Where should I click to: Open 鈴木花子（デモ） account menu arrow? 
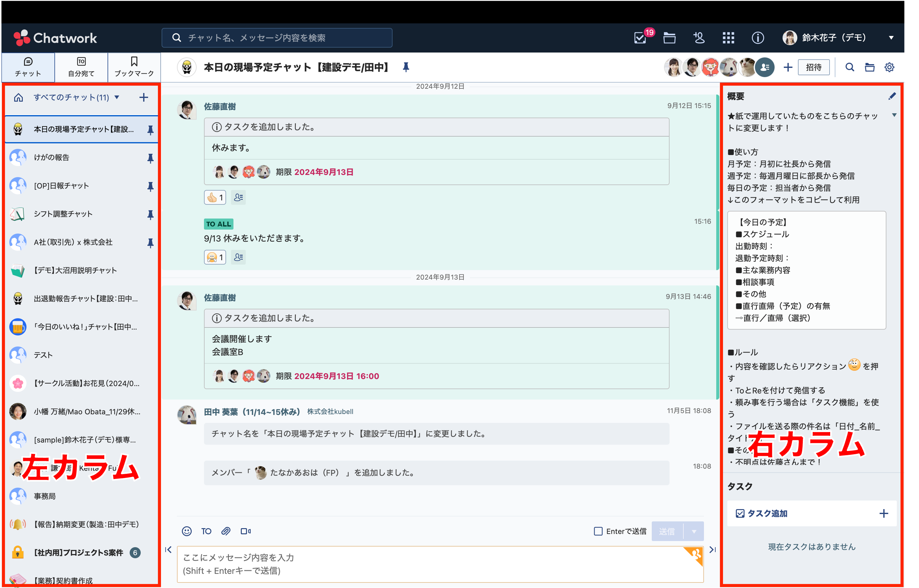pos(892,38)
